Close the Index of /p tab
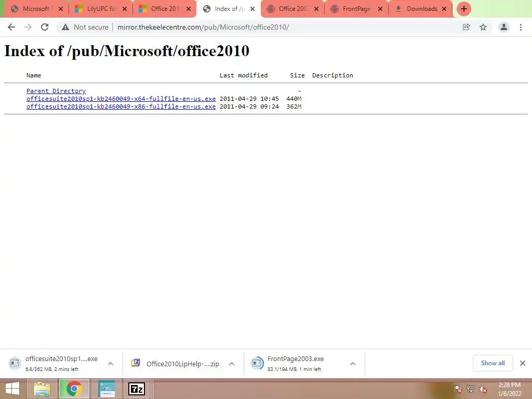The width and height of the screenshot is (532, 399). (x=252, y=9)
